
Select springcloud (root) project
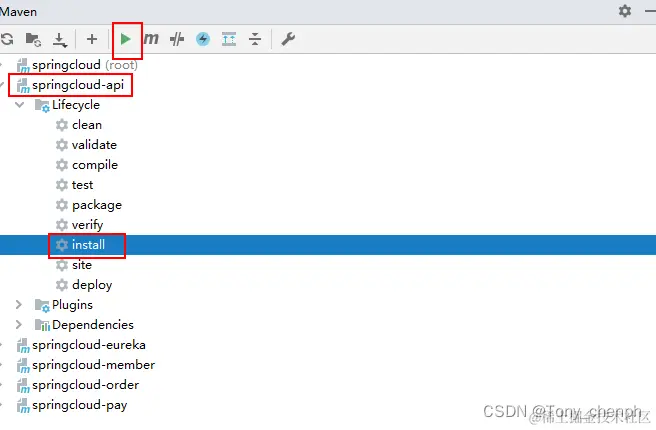(85, 65)
